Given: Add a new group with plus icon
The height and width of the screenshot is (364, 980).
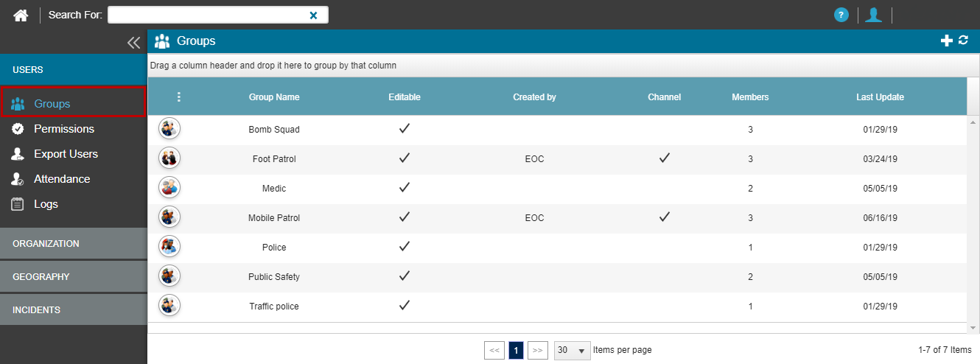Looking at the screenshot, I should (947, 41).
